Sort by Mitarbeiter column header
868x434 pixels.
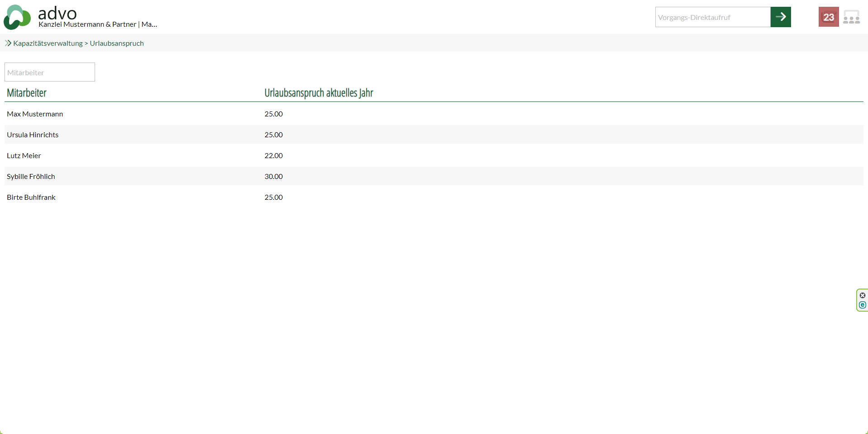[x=27, y=93]
